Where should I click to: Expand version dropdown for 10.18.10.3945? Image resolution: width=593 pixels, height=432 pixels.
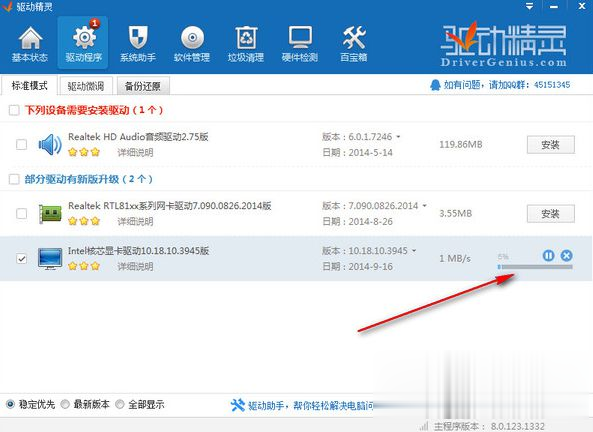[x=414, y=251]
